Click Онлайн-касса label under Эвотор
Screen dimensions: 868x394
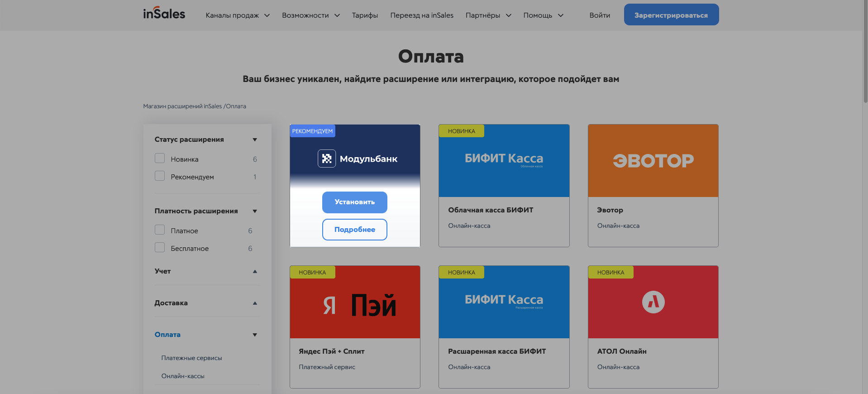618,226
